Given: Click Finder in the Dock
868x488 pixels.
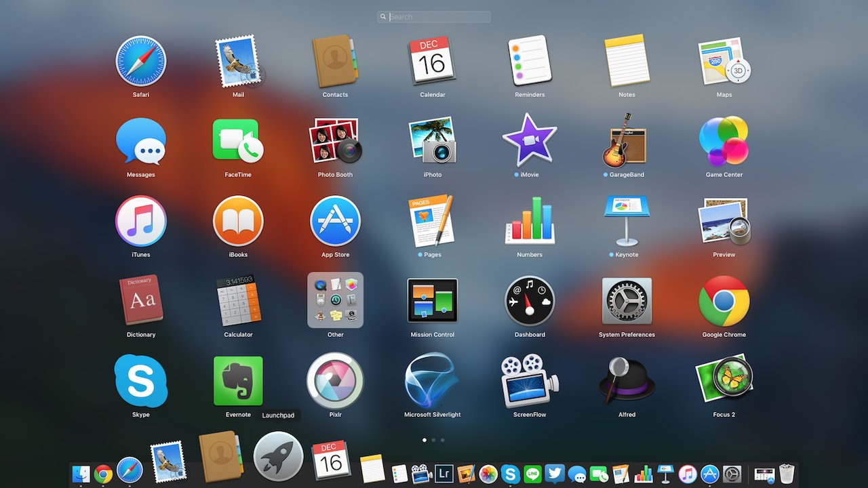Looking at the screenshot, I should [81, 473].
